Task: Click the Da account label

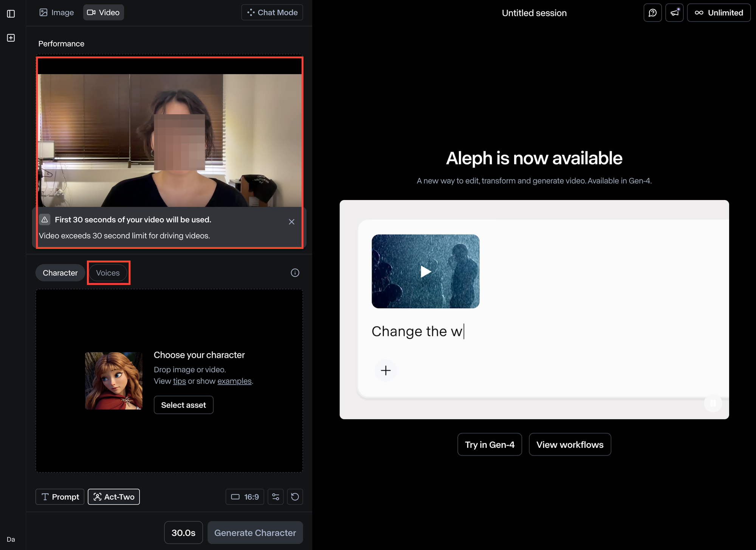Action: pos(11,539)
